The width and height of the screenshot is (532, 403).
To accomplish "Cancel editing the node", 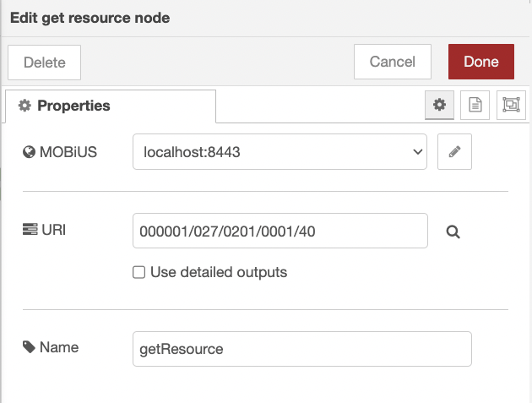I will tap(392, 62).
